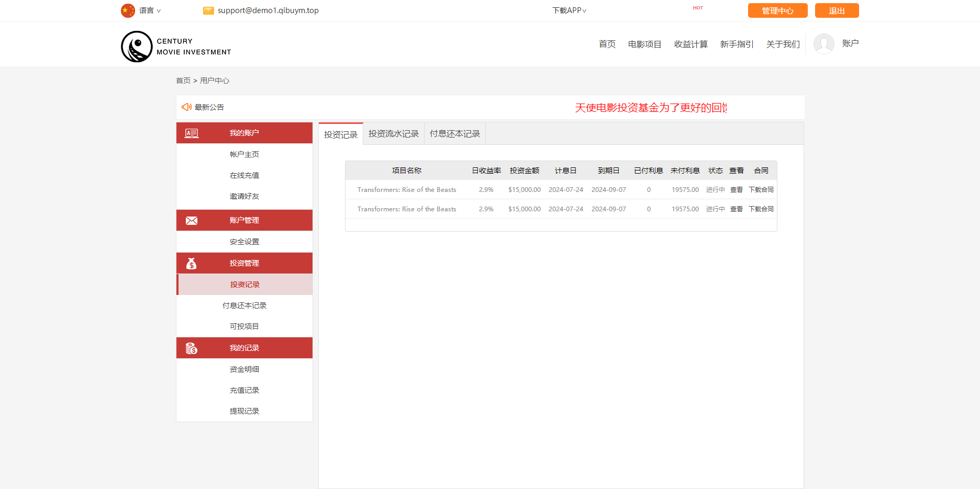Image resolution: width=980 pixels, height=489 pixels.
Task: Click the 我的记录 coins icon
Action: click(x=192, y=348)
